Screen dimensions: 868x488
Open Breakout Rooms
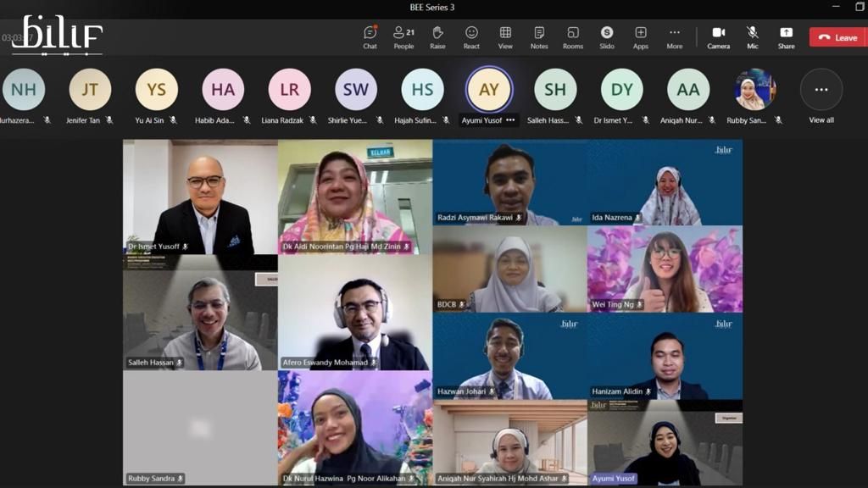coord(573,36)
